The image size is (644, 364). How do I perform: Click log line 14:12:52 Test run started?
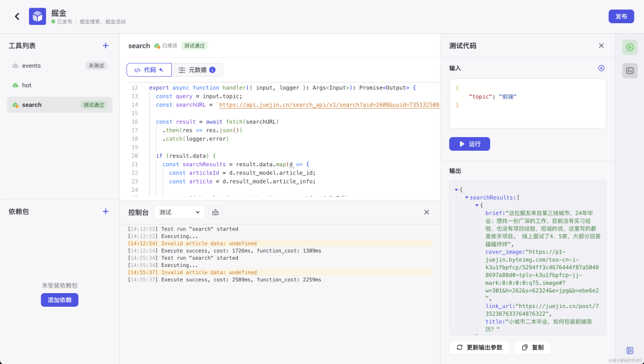coord(183,229)
